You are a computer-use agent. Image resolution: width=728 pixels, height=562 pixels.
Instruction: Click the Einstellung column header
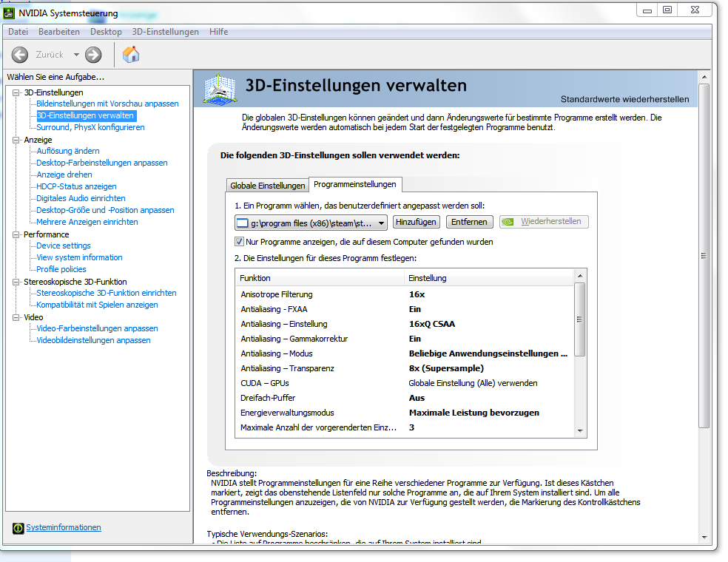pyautogui.click(x=489, y=278)
